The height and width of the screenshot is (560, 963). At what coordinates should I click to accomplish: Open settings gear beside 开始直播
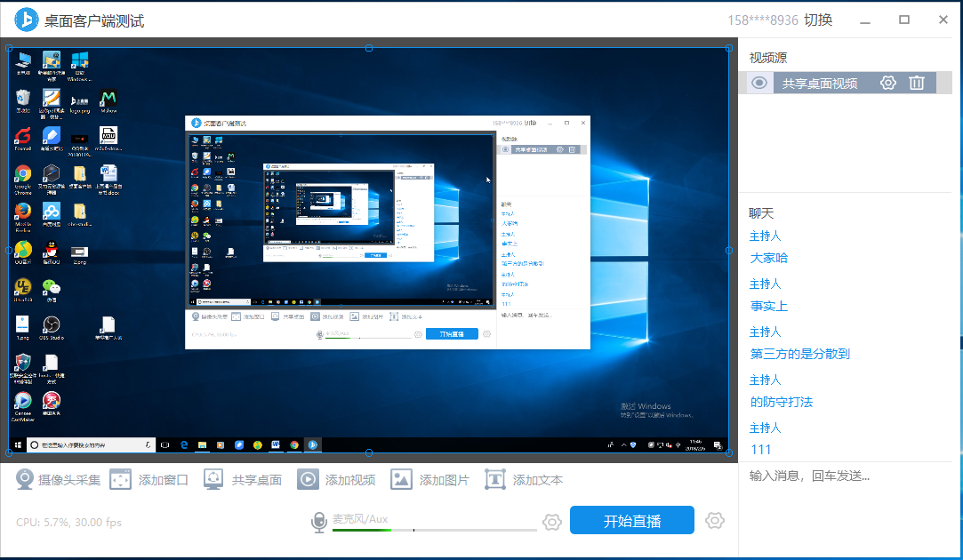[x=714, y=521]
